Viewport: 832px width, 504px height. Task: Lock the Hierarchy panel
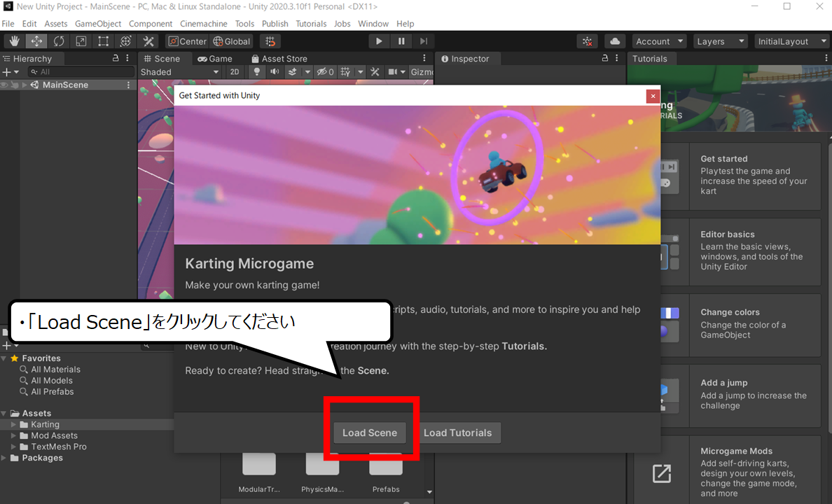click(x=116, y=58)
